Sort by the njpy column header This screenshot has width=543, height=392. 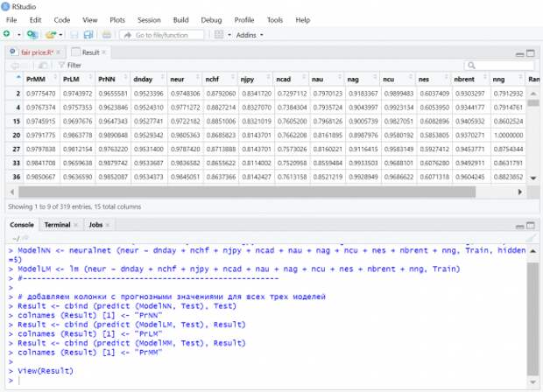(x=255, y=80)
